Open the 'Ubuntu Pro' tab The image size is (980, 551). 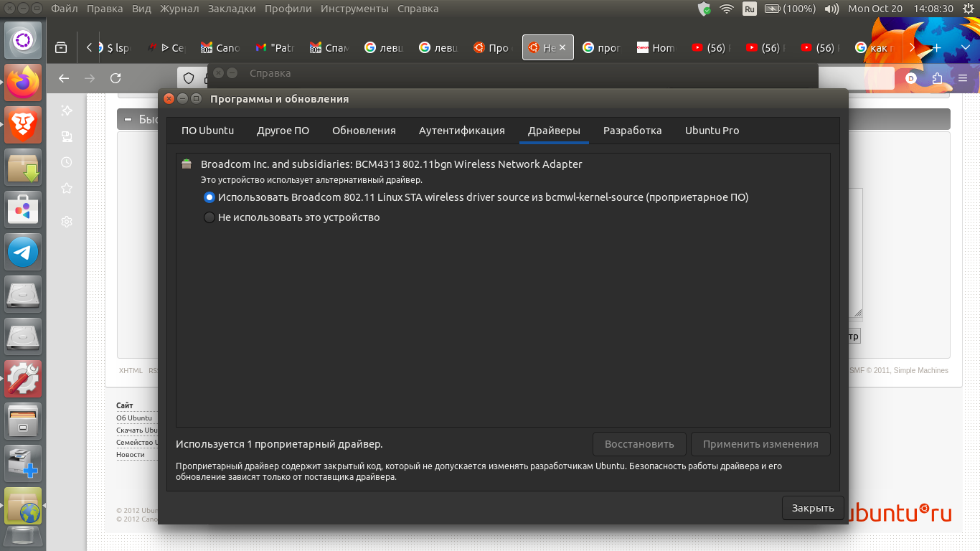point(712,131)
